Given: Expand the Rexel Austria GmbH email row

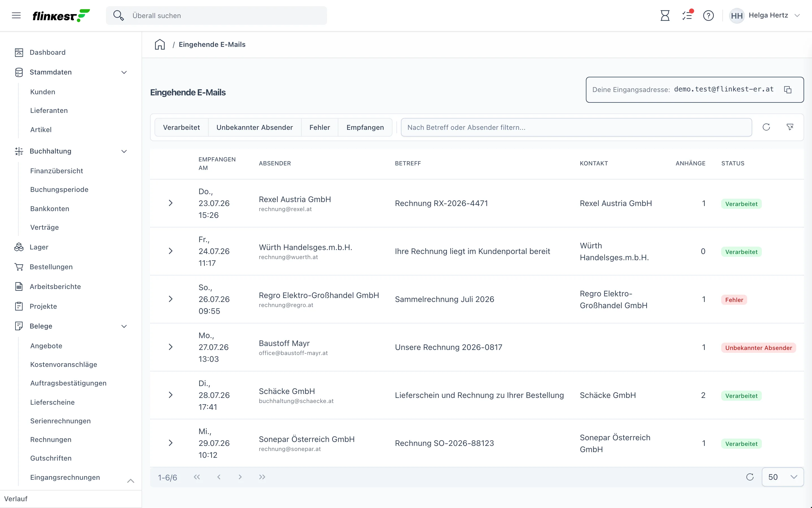Looking at the screenshot, I should (x=171, y=203).
